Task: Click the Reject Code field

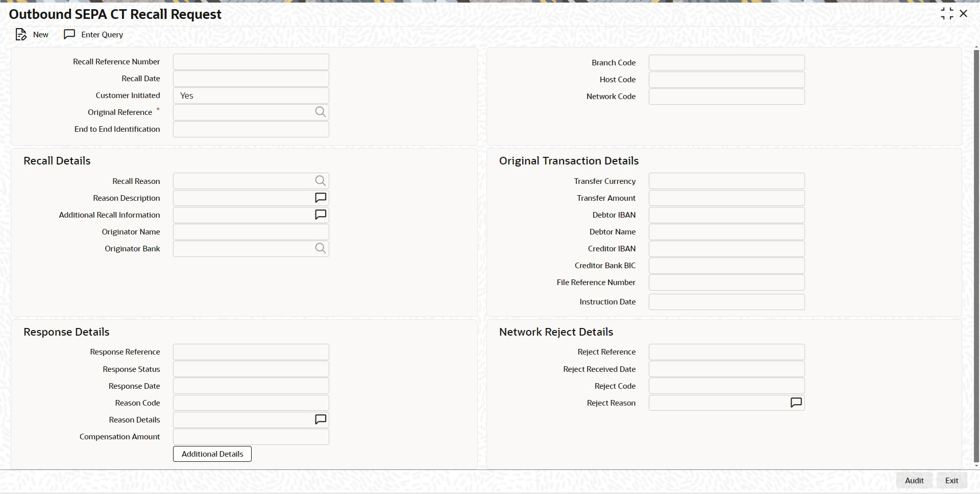Action: pyautogui.click(x=727, y=386)
